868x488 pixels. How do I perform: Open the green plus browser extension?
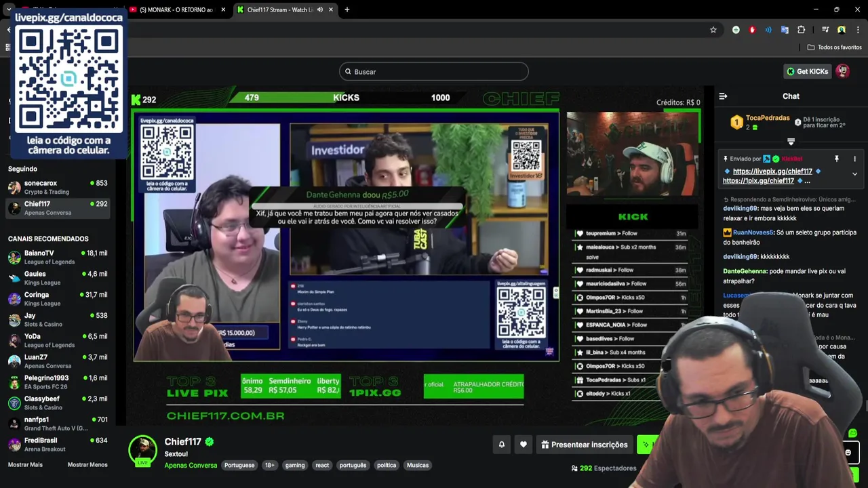[736, 30]
